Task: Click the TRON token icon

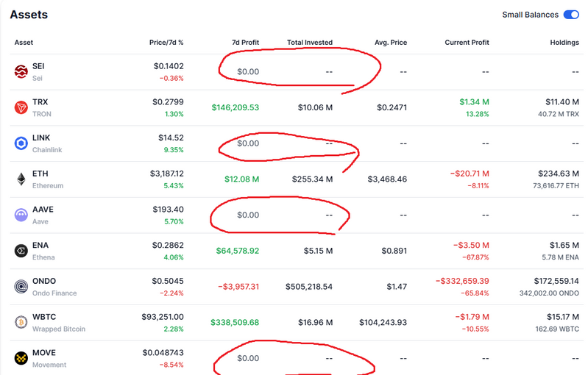Action: [x=21, y=108]
